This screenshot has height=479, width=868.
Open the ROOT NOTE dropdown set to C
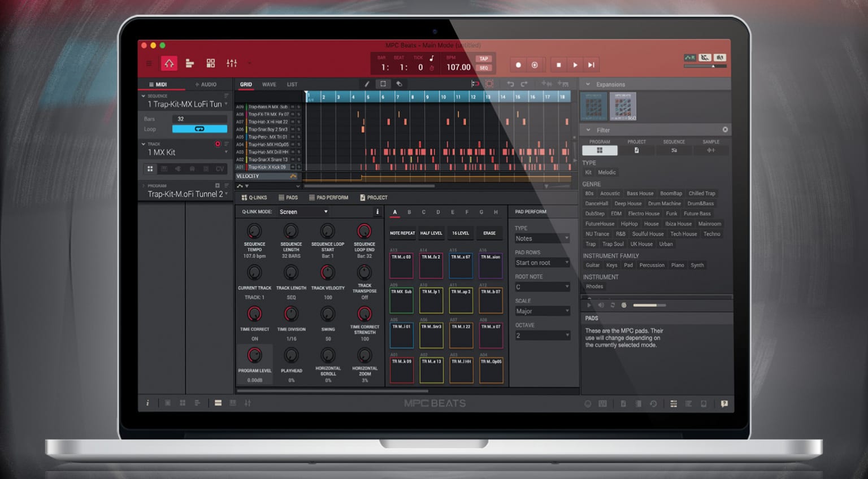coord(541,286)
